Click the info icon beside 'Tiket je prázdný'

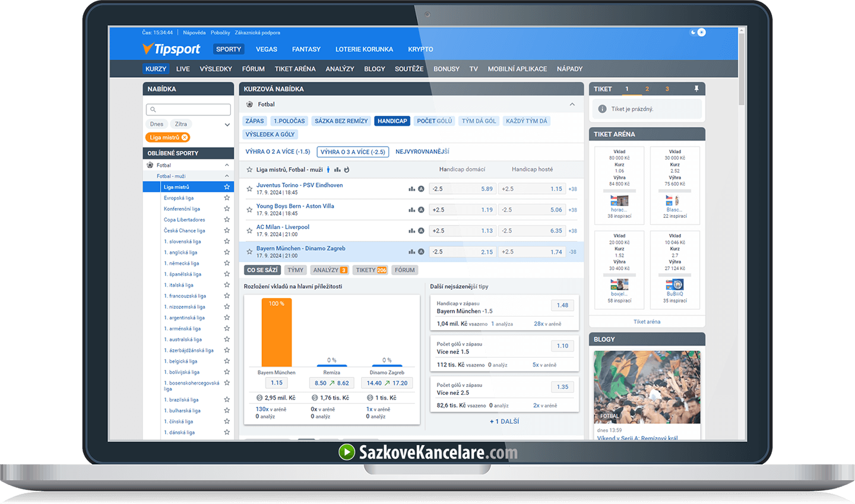pos(602,109)
